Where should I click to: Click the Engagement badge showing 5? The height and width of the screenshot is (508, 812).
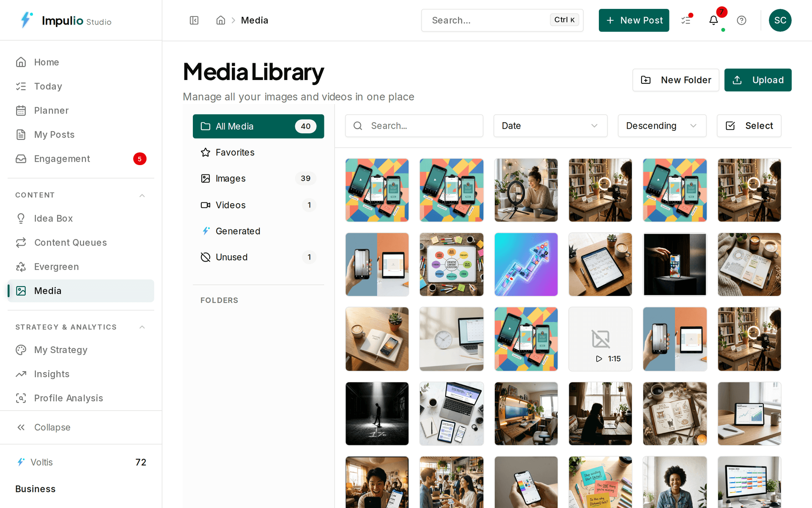pyautogui.click(x=140, y=159)
